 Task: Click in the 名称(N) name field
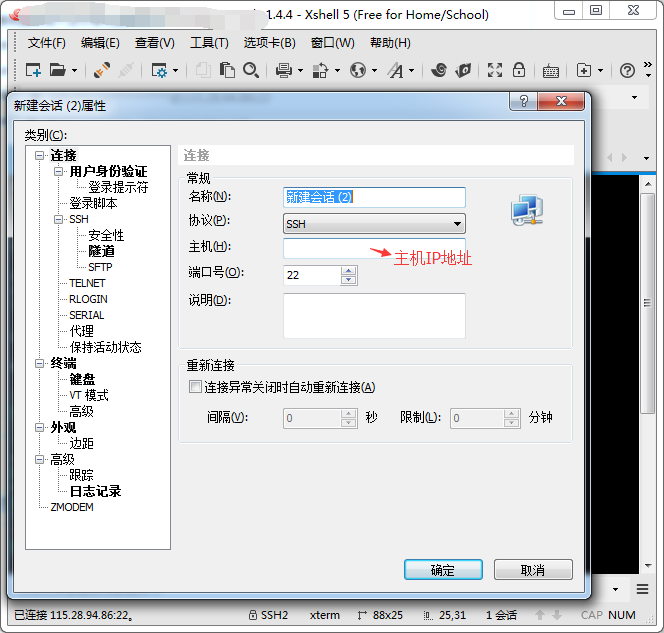click(x=374, y=197)
